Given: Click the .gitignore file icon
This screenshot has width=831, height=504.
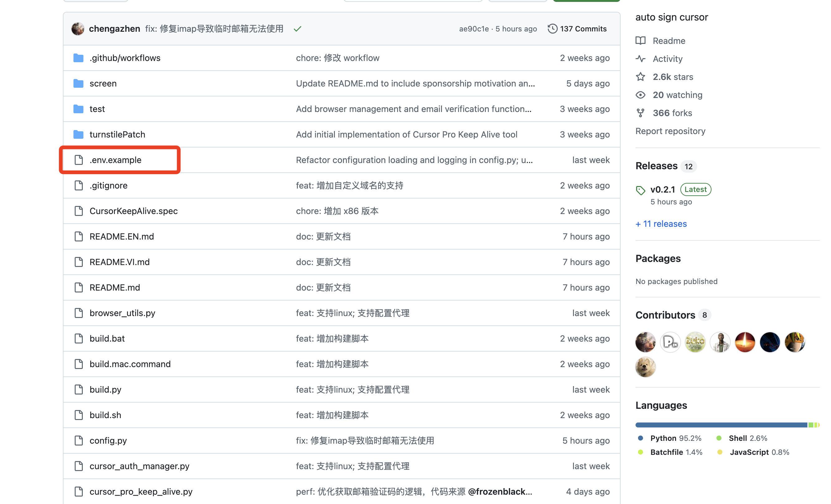Looking at the screenshot, I should [x=78, y=185].
